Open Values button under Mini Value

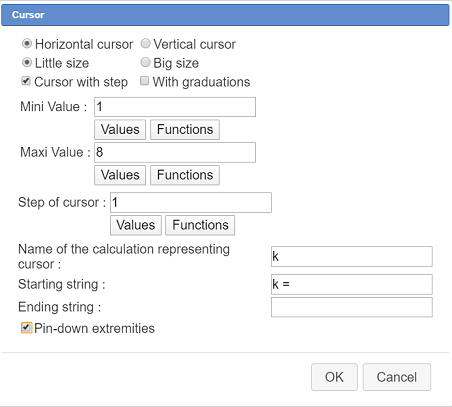(x=120, y=130)
